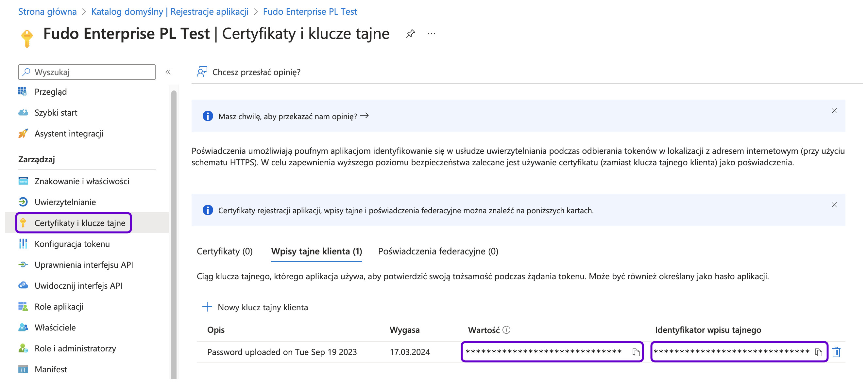Click the arrow after 'Masz chwilę' message
Viewport: 868px width, 387px height.
pos(364,116)
